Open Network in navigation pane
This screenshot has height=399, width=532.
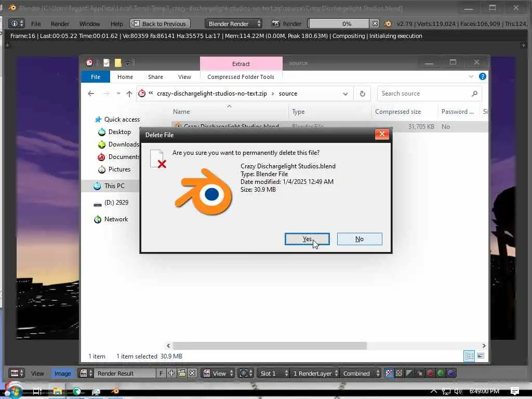click(x=111, y=219)
